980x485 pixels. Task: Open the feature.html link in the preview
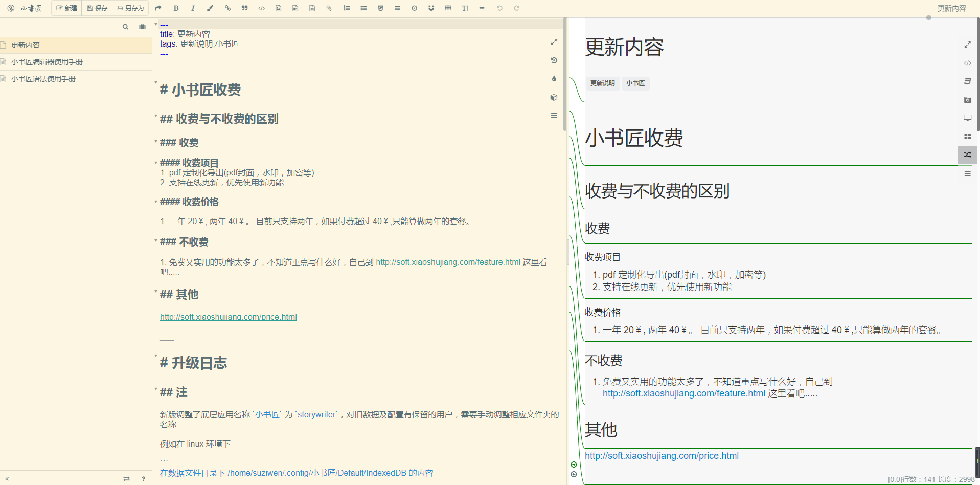(x=683, y=393)
